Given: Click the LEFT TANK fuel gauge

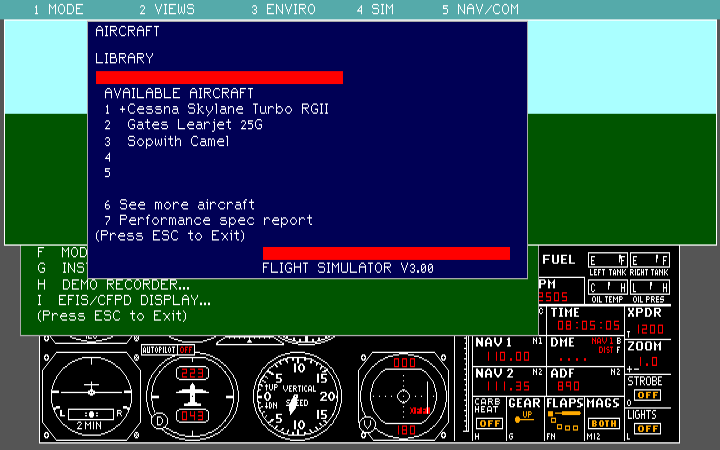Looking at the screenshot, I should coord(608,260).
